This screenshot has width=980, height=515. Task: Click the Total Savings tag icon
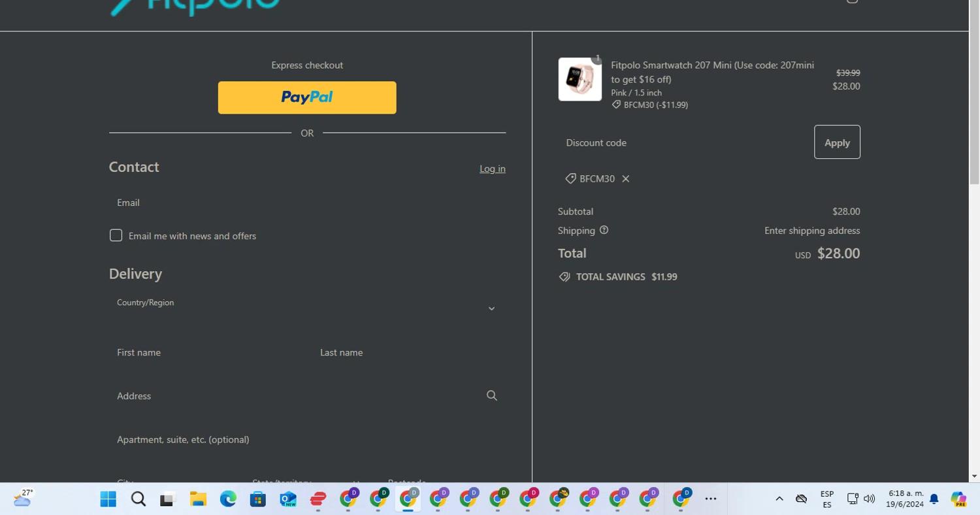[564, 277]
